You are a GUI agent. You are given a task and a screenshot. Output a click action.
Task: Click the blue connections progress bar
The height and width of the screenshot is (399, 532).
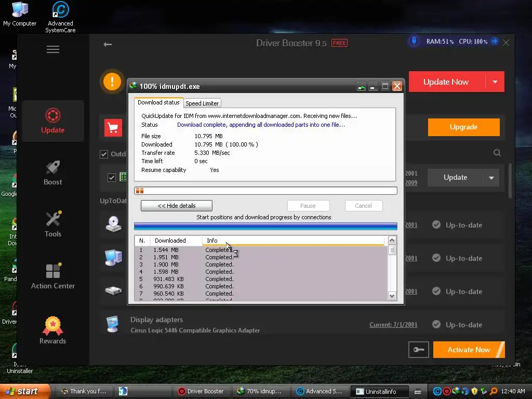(x=265, y=227)
